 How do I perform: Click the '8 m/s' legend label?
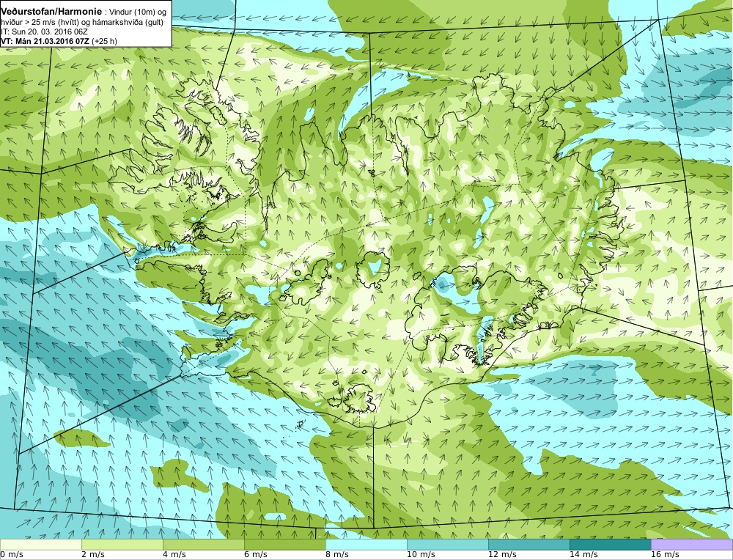(337, 555)
